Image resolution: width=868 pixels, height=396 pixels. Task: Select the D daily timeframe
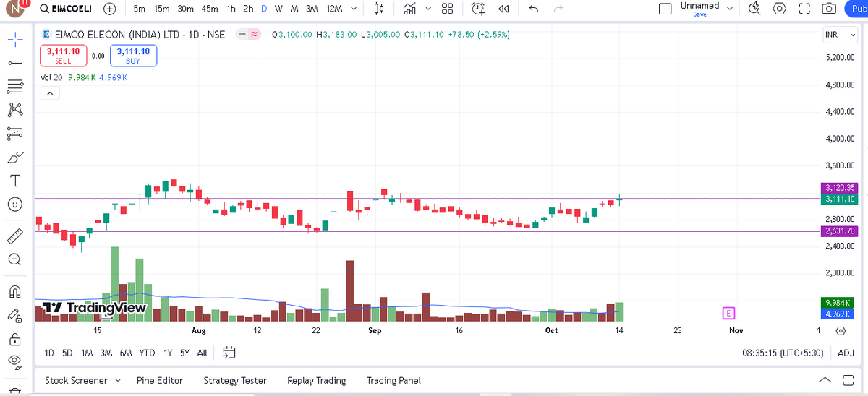264,9
